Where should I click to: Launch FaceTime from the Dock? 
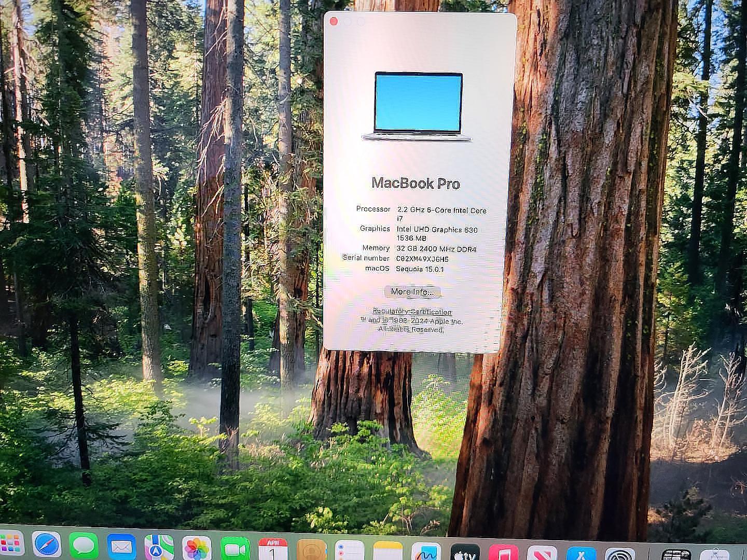click(235, 549)
